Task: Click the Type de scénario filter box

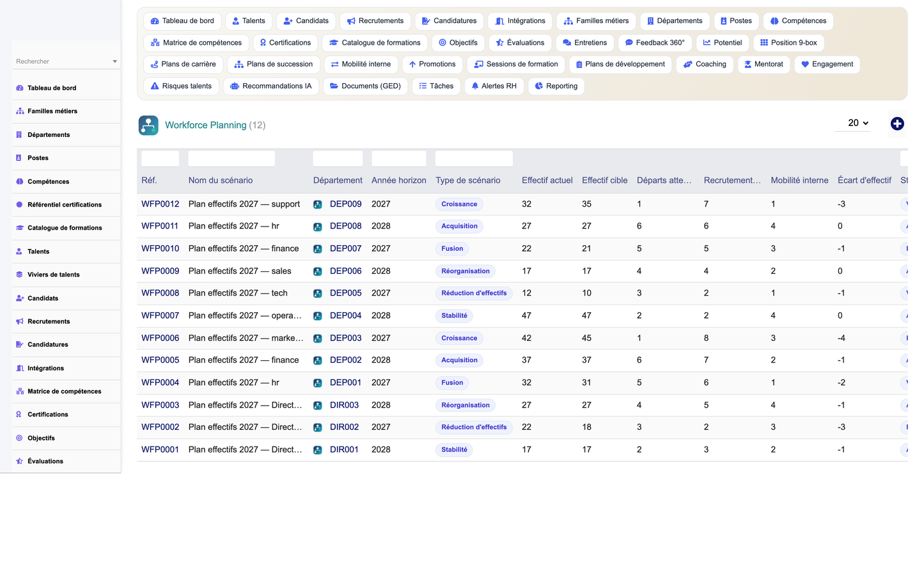Action: click(x=474, y=159)
